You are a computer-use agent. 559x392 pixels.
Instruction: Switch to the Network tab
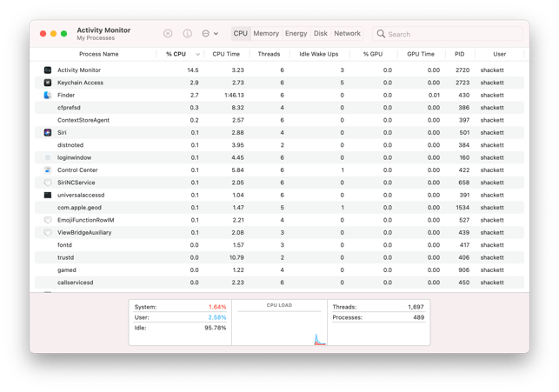347,34
